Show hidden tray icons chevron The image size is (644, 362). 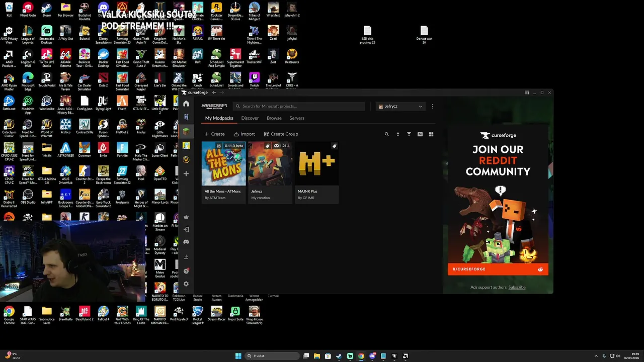(x=596, y=356)
